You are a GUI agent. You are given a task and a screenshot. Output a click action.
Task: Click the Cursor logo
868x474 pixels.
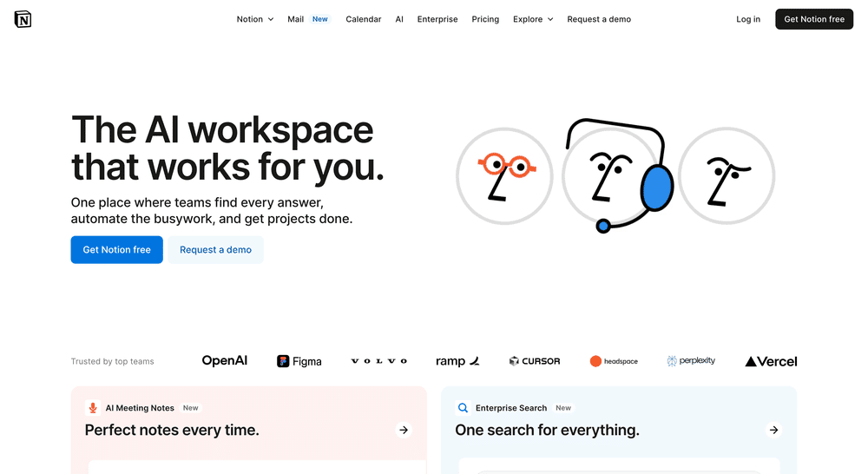(534, 361)
